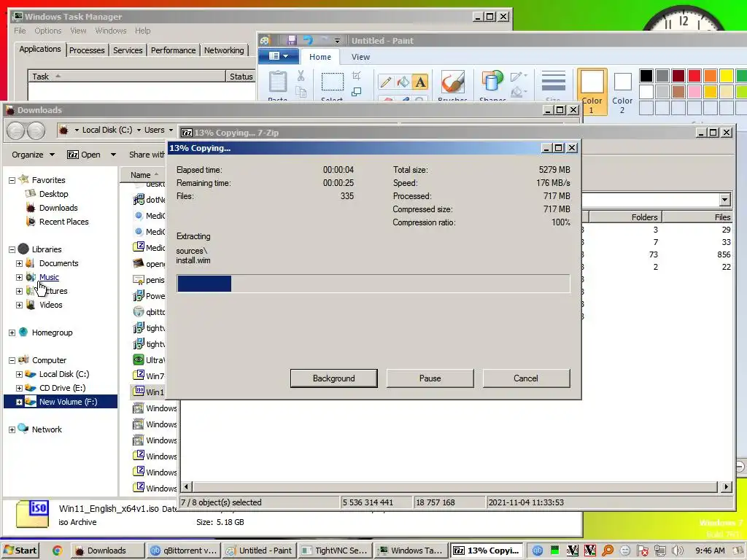This screenshot has width=747, height=560.
Task: Open the Brushes tool in Paint
Action: click(452, 82)
